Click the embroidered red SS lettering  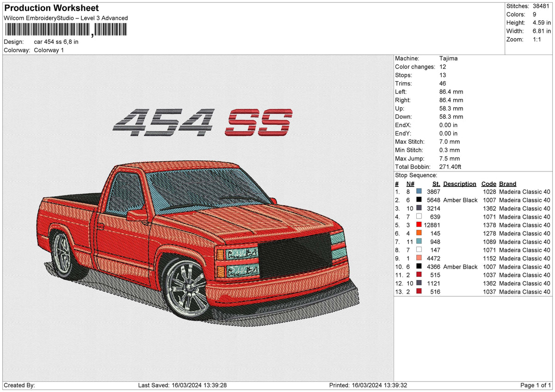coord(259,122)
